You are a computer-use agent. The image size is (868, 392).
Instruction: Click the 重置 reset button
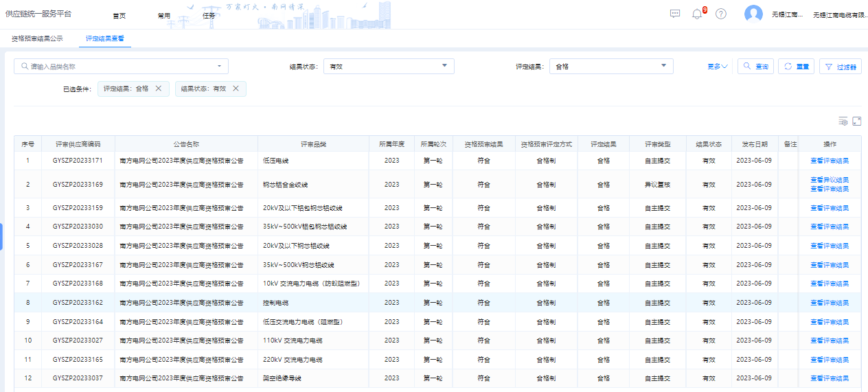(x=796, y=67)
